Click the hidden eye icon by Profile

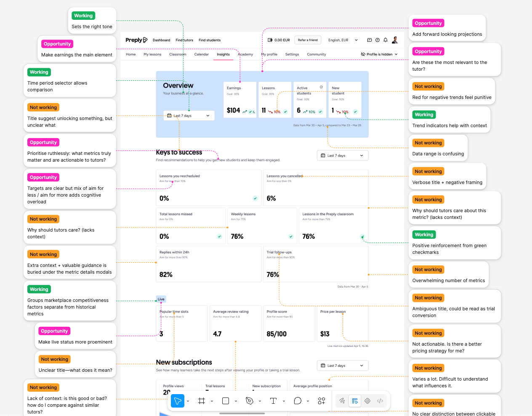click(363, 54)
